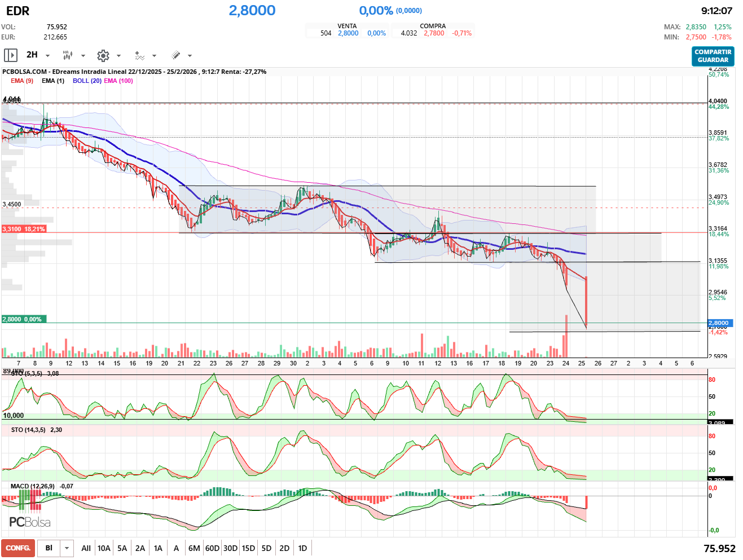The width and height of the screenshot is (743, 560).
Task: Click the PCBolsa logo watermark
Action: (x=30, y=522)
